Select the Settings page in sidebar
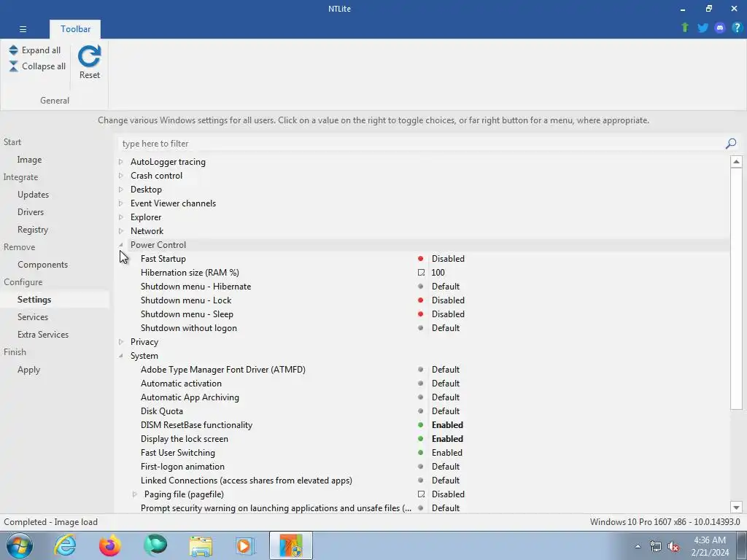The height and width of the screenshot is (560, 747). pos(34,300)
